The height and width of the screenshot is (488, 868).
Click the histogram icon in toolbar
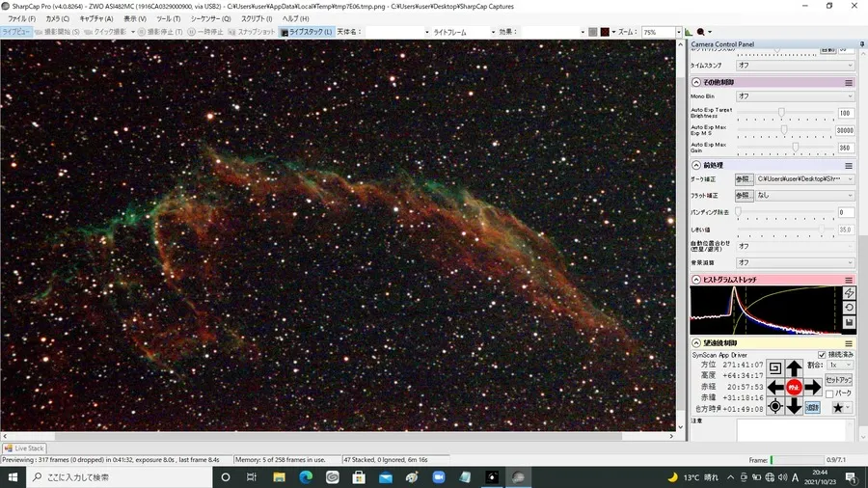click(689, 32)
